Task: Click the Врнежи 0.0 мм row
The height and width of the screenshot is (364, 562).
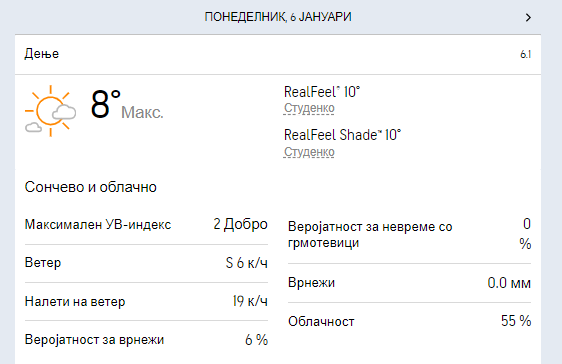Action: click(x=409, y=283)
